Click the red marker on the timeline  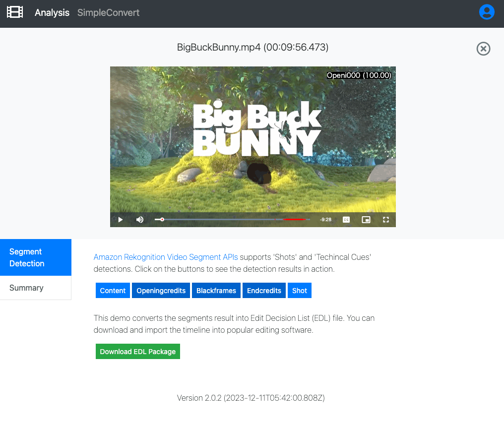point(294,219)
